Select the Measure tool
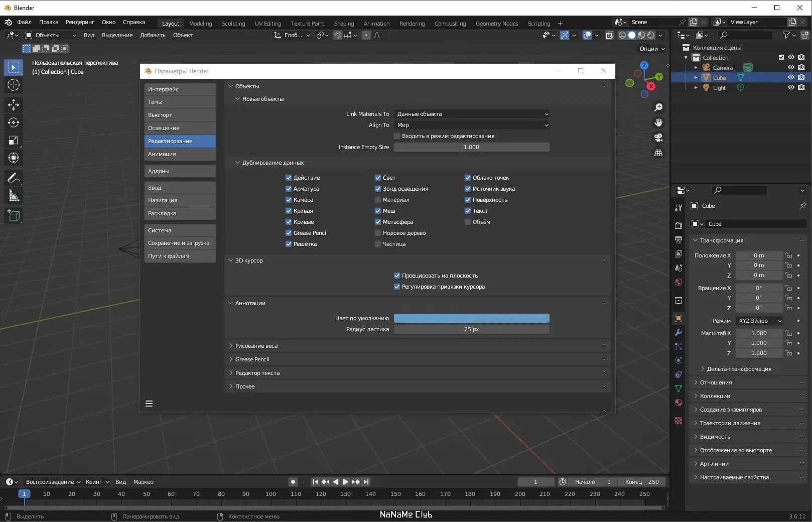 (x=14, y=196)
